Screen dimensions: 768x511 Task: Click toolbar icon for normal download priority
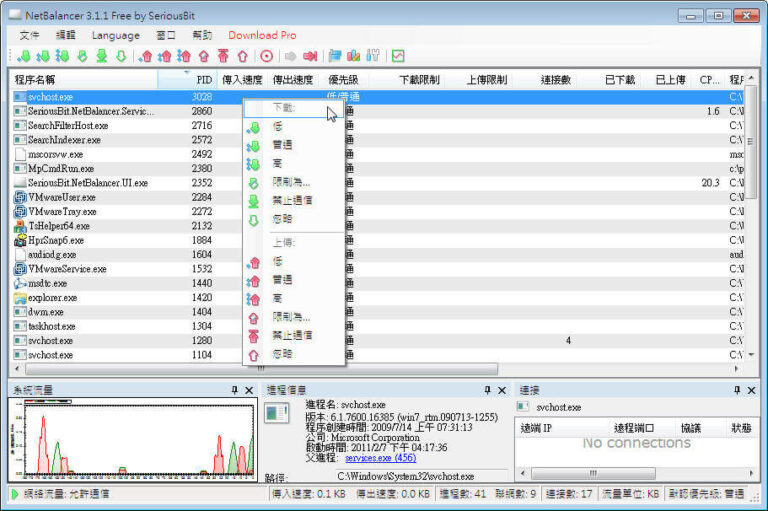(43, 56)
